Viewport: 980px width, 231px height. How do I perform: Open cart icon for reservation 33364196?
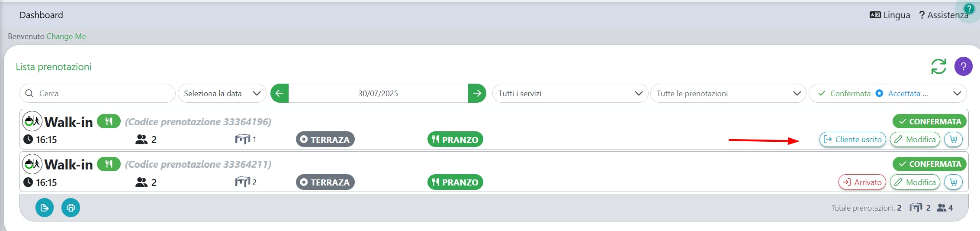coord(953,140)
